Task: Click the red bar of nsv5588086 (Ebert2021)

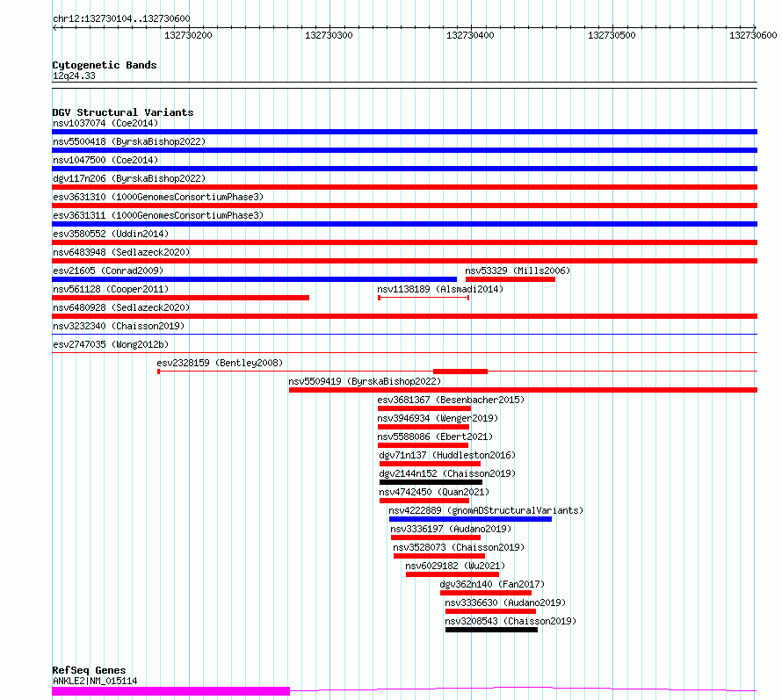Action: tap(423, 445)
